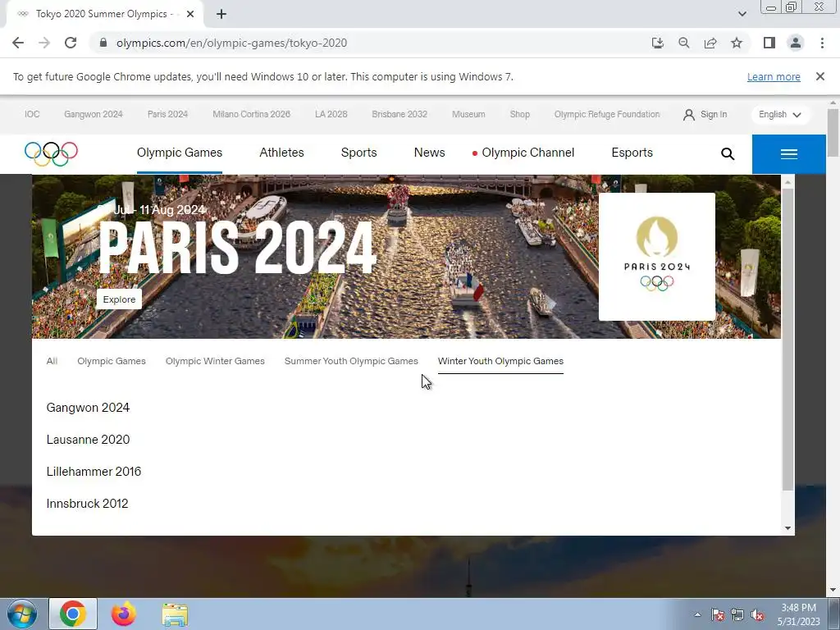Click the Chrome taskbar icon
The image size is (840, 630).
point(73,614)
